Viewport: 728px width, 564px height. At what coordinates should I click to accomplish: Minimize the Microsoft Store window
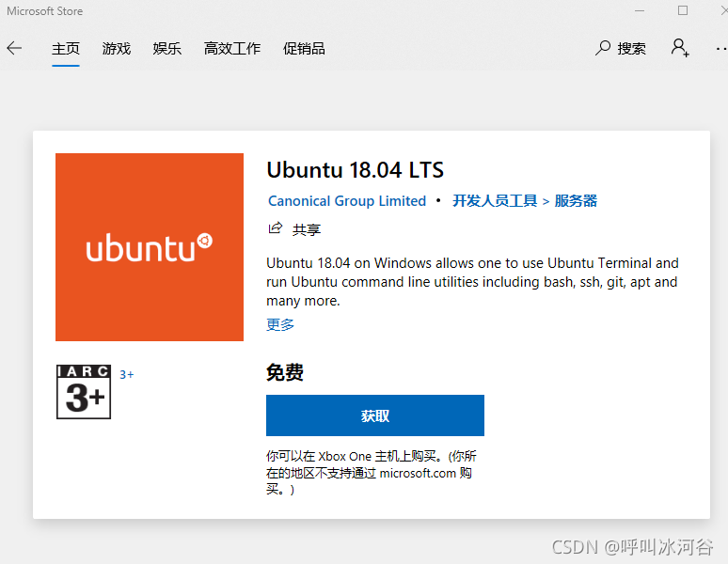pyautogui.click(x=640, y=10)
